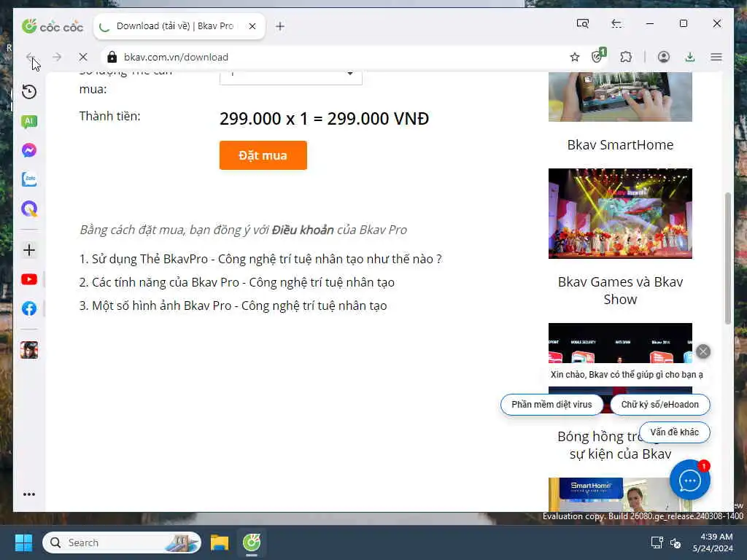
Task: Open the Cốc Cốc main menu
Action: pyautogui.click(x=716, y=57)
